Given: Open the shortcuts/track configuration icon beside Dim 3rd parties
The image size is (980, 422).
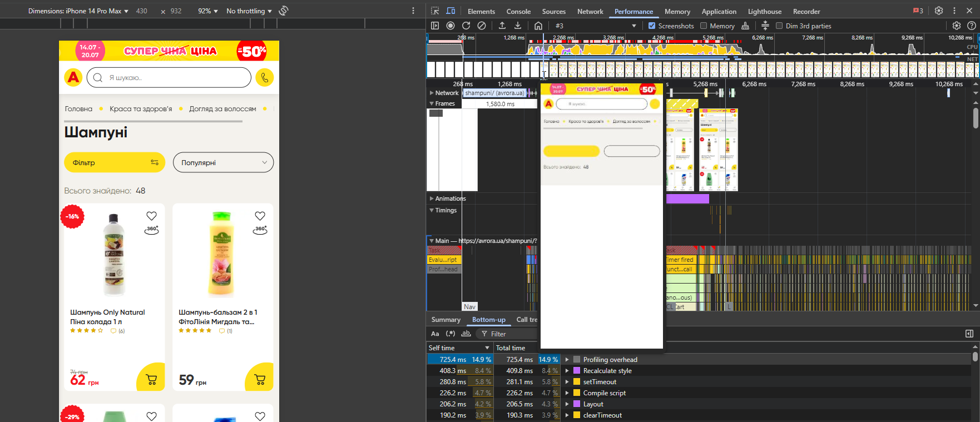Looking at the screenshot, I should pos(765,26).
